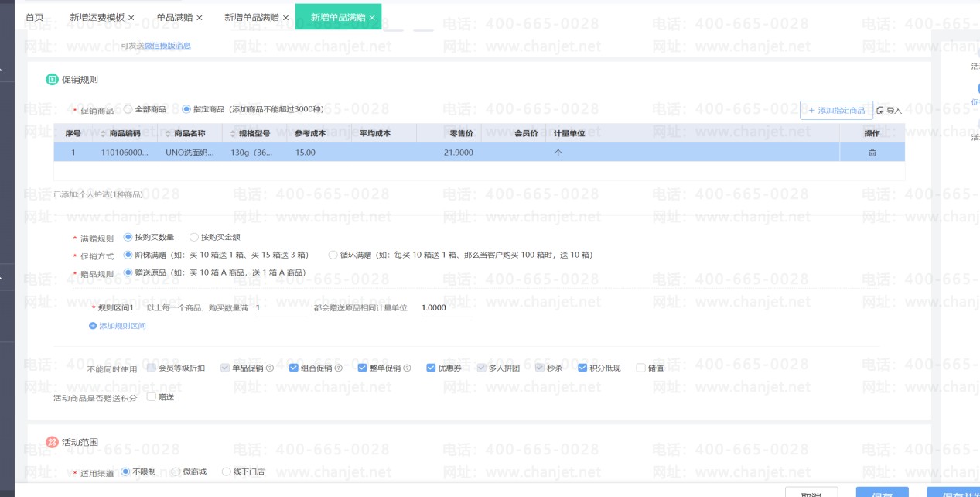Click purchase quantity field showing 1
Screen dimensions: 980x497
click(281, 308)
